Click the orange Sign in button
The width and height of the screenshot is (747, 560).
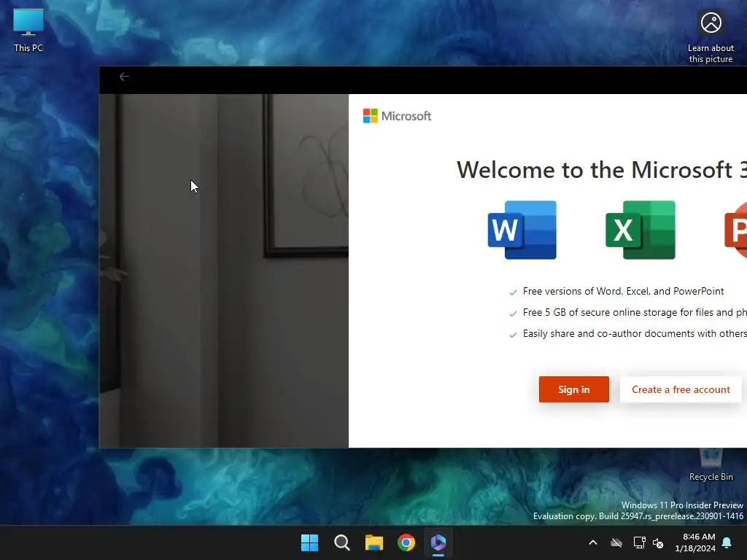pos(573,389)
